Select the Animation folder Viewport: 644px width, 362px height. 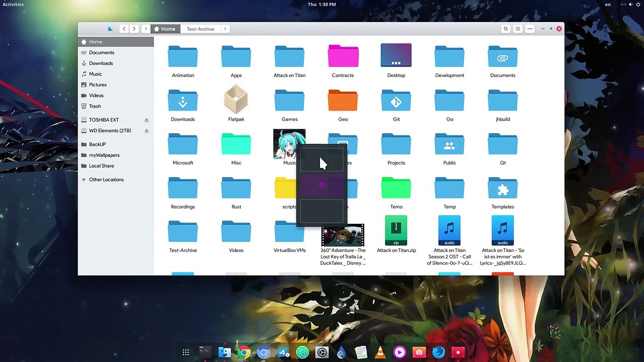tap(183, 56)
